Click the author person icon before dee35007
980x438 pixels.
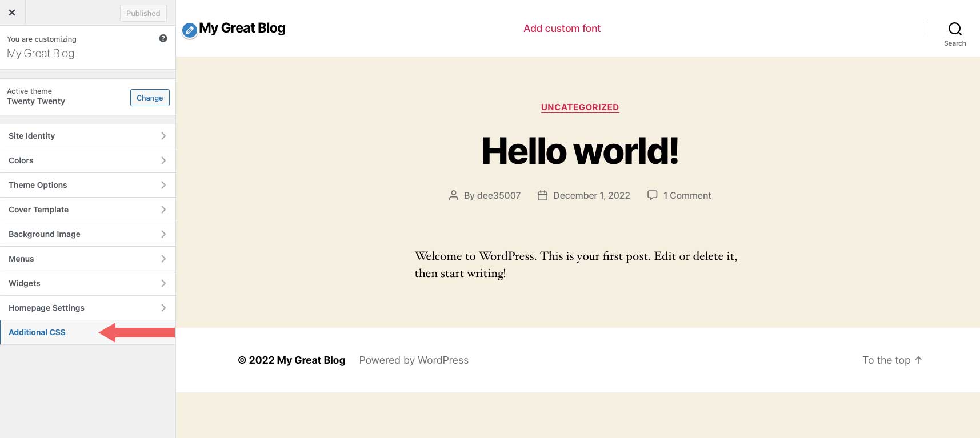click(454, 195)
